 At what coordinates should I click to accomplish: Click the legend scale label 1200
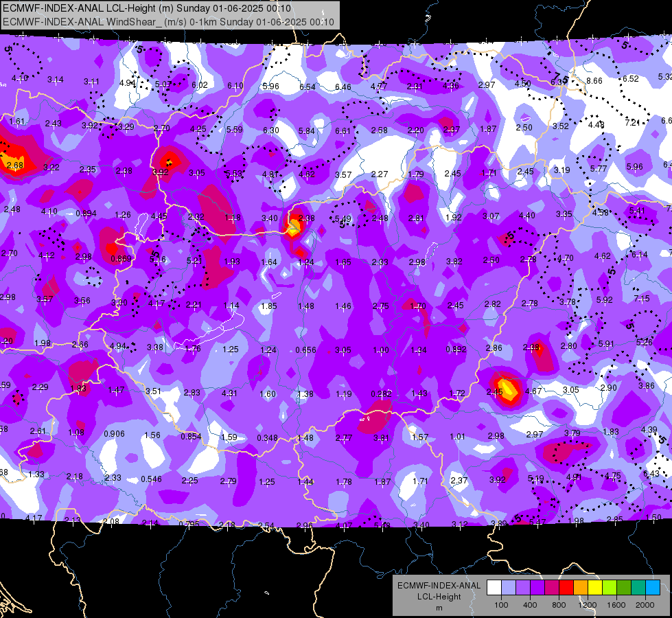click(587, 605)
